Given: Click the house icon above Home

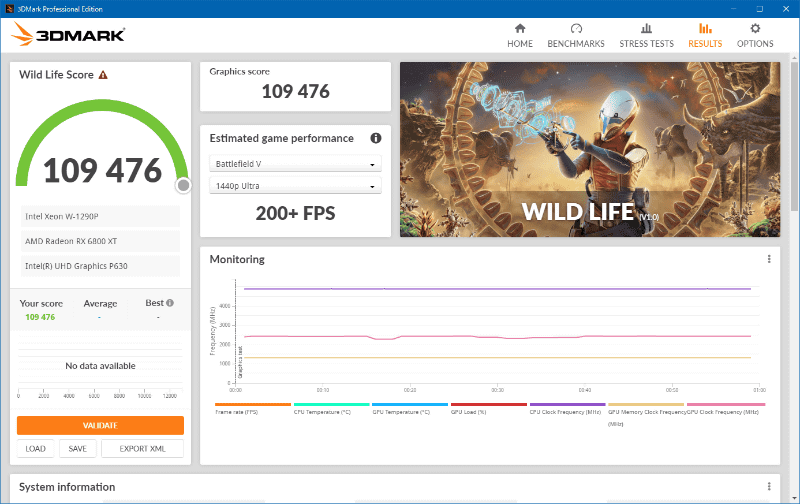Looking at the screenshot, I should [x=520, y=29].
